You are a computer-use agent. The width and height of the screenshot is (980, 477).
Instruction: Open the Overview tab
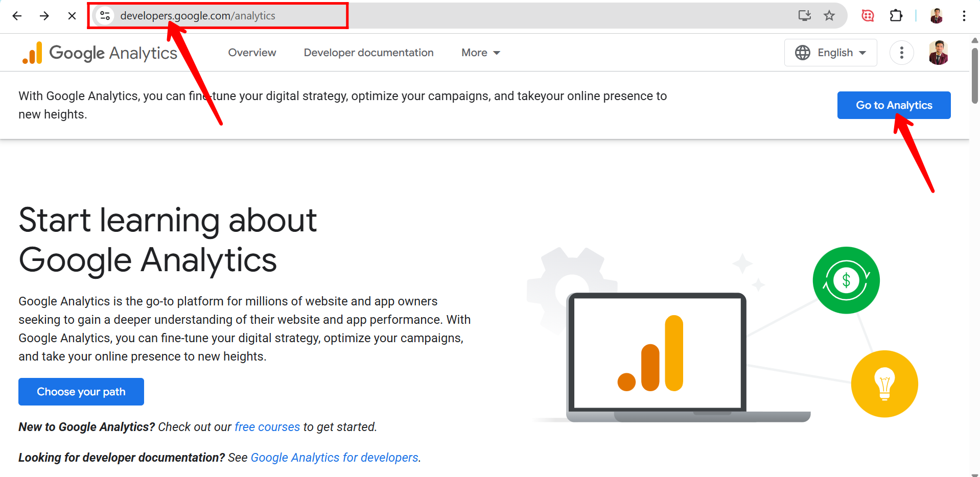tap(252, 53)
